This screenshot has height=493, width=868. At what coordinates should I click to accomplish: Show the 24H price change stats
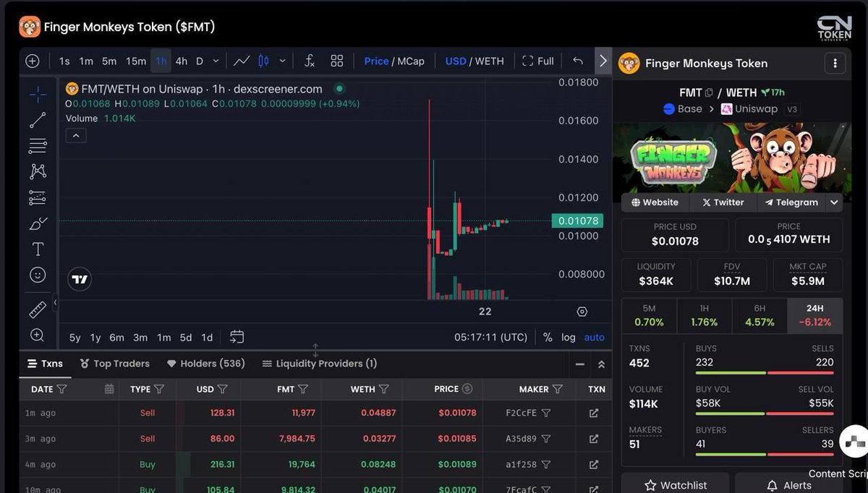click(x=814, y=315)
